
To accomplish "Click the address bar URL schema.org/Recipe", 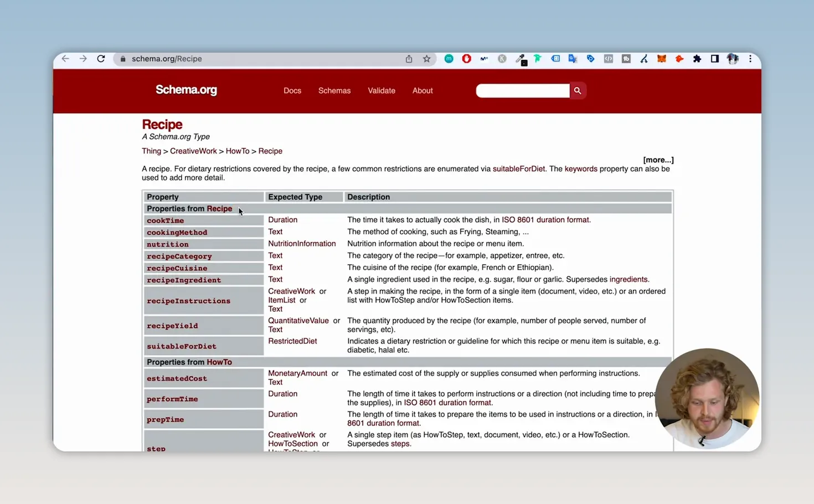I will pos(167,59).
